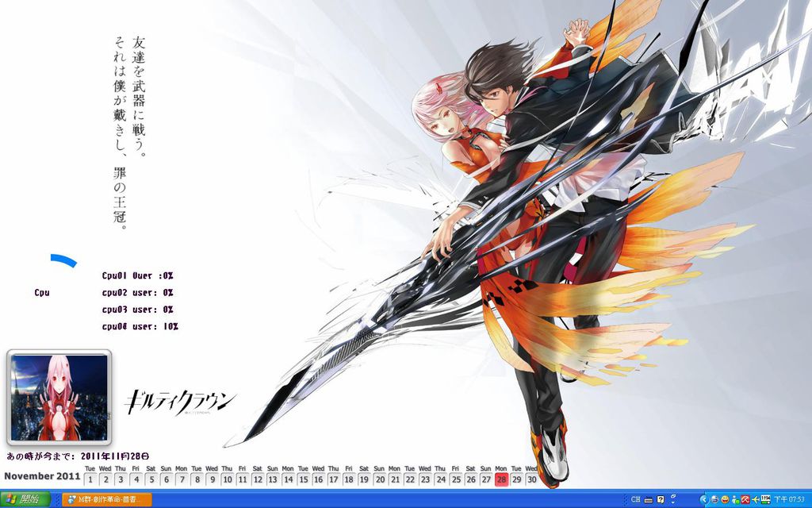Viewport: 812px width, 508px height.
Task: Open the globe browser icon in system tray
Action: 714,500
